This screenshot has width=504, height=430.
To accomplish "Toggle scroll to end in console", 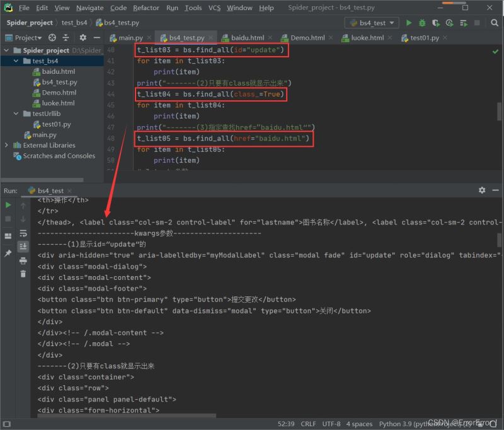I will 23,247.
